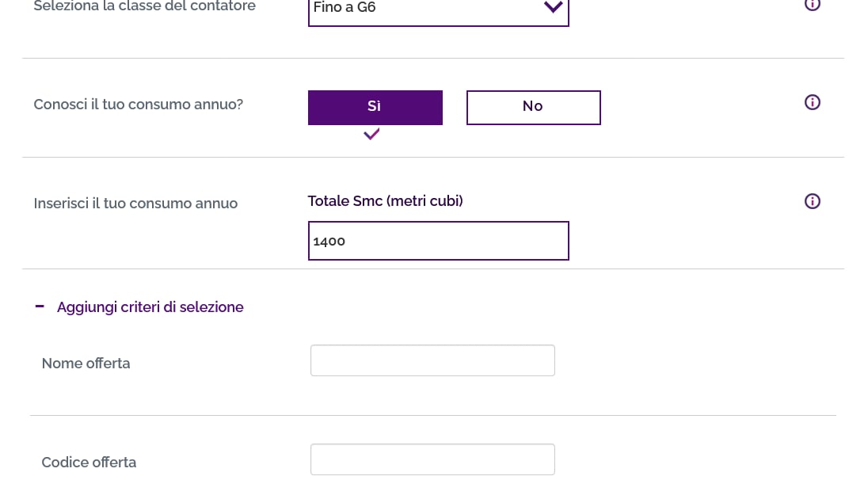
Task: Click the Nome offerta label
Action: (x=86, y=364)
